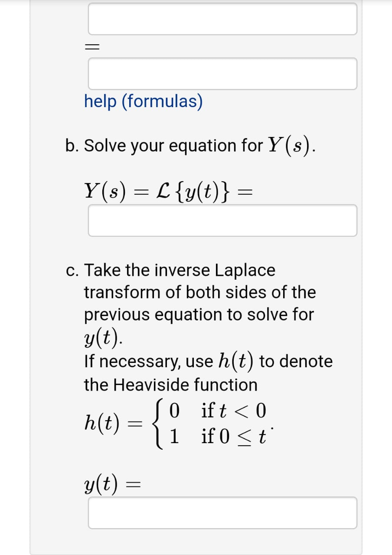Click the equals sign above the second box
Image resolution: width=392 pixels, height=555 pixels.
(x=91, y=48)
